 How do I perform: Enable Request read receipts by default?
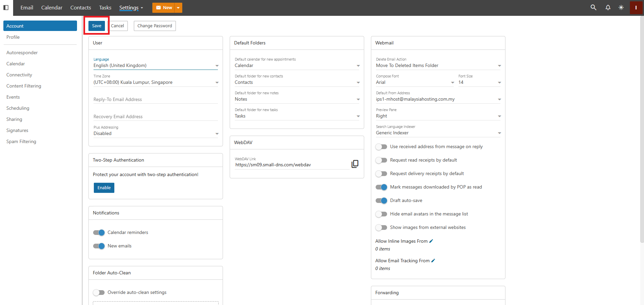tap(381, 160)
